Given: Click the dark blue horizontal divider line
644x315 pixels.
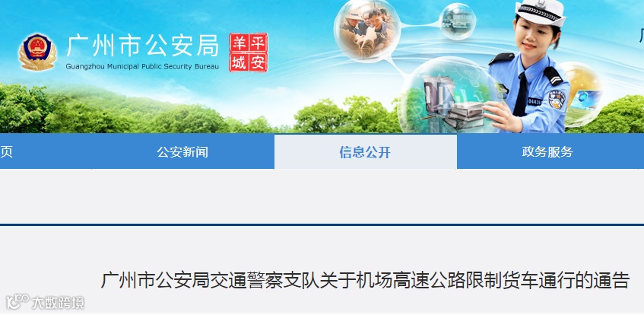Looking at the screenshot, I should (x=322, y=224).
